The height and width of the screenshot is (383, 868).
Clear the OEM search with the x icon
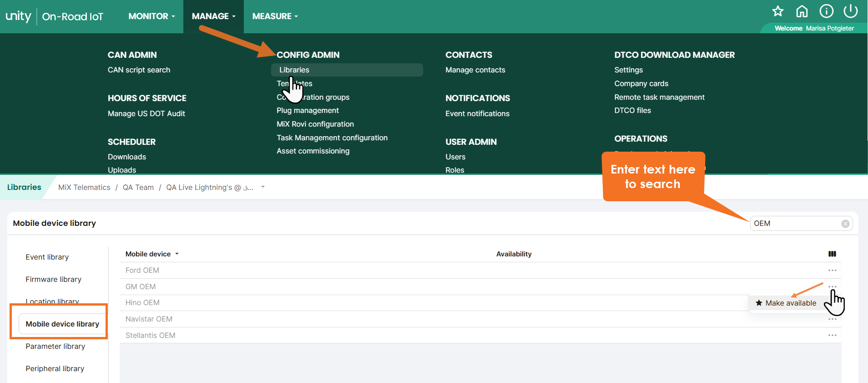click(845, 224)
